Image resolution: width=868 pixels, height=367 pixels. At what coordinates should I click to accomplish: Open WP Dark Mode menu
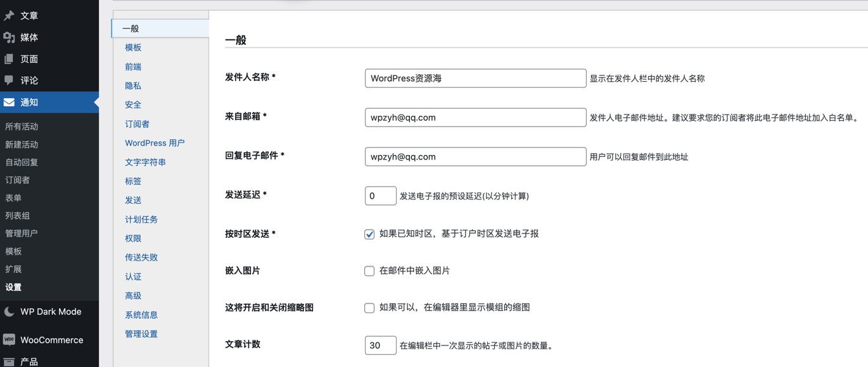click(49, 311)
